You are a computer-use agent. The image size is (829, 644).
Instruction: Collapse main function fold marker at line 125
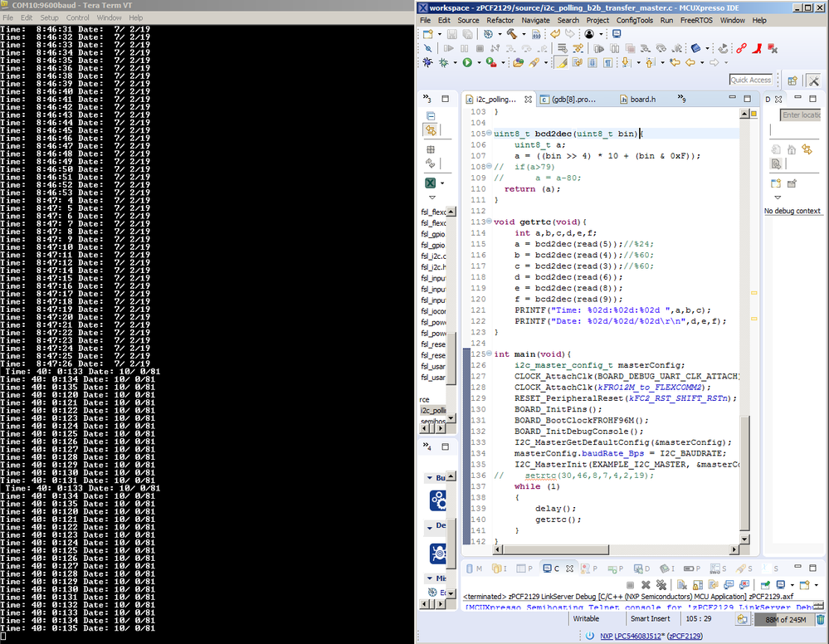pos(489,354)
